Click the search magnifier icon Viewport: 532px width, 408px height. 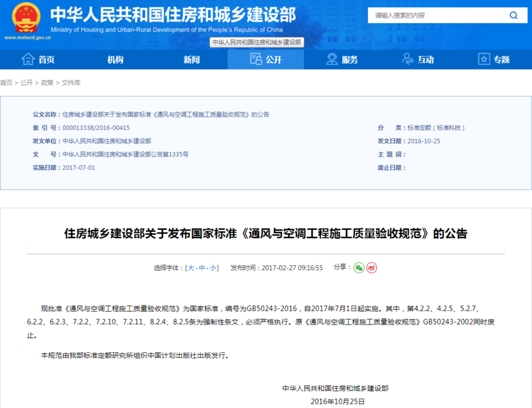pos(513,15)
